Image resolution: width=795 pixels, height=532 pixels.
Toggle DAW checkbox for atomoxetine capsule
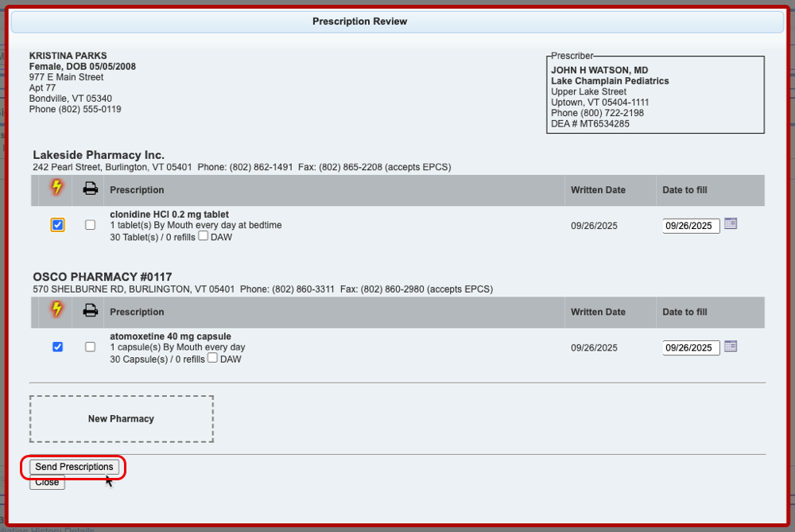point(212,358)
